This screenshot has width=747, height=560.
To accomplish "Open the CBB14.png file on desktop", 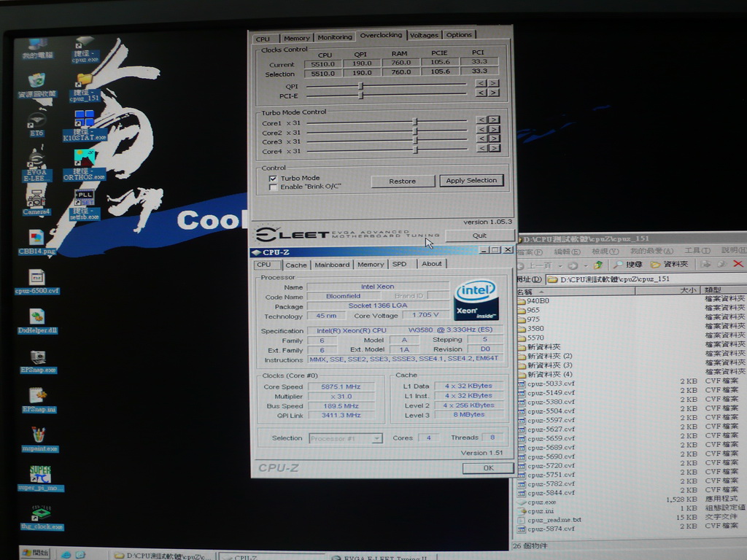I will click(x=36, y=242).
